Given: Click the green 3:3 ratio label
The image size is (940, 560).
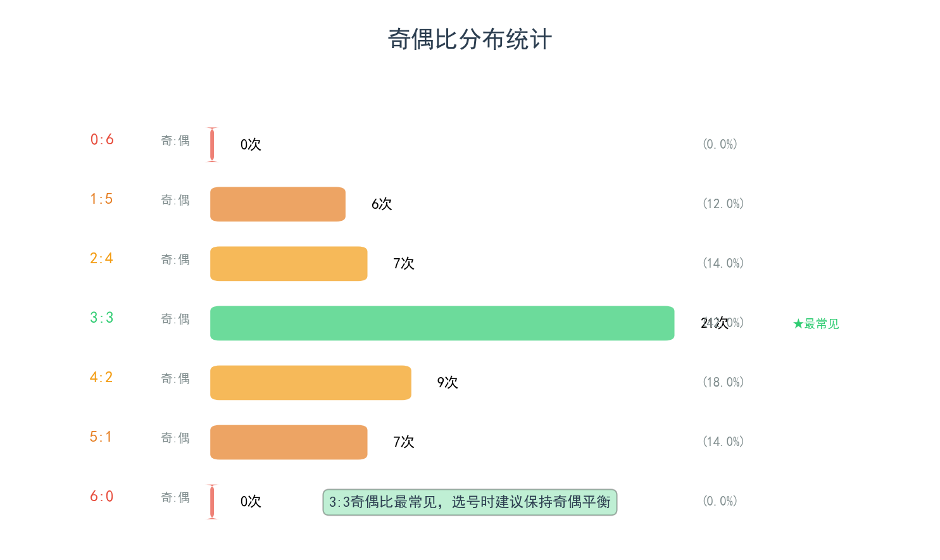Looking at the screenshot, I should point(102,318).
